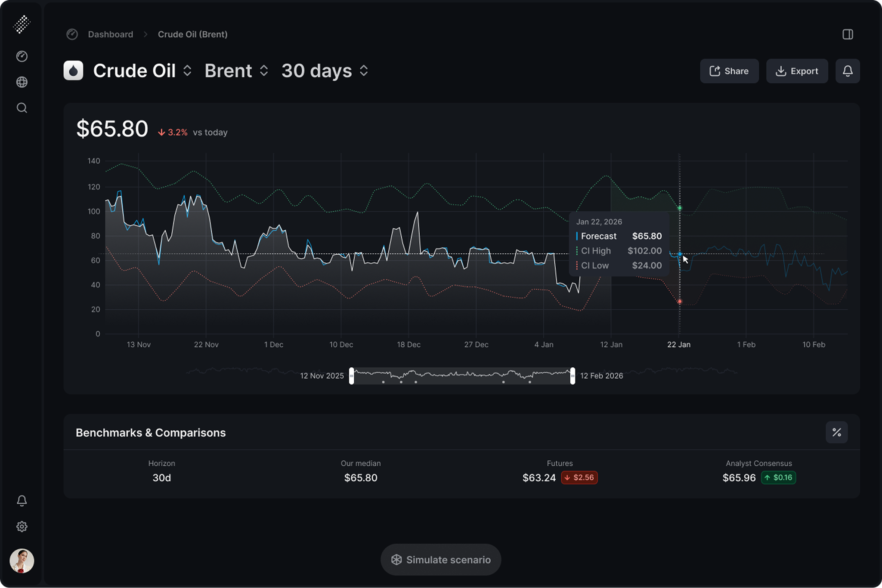Screen dimensions: 882x588
Task: Select Crude Oil (Brent) breadcrumb item
Action: pyautogui.click(x=192, y=34)
